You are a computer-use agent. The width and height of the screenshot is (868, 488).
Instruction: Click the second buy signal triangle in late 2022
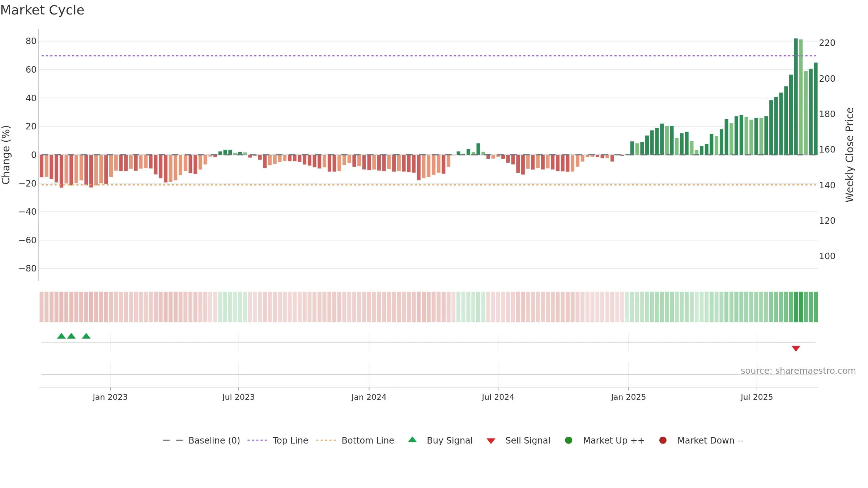click(71, 336)
